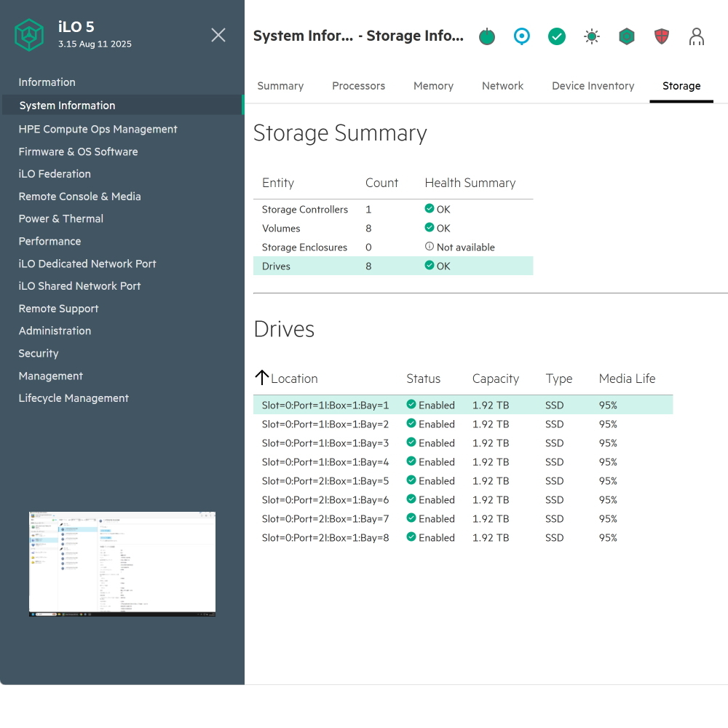
Task: Open Firmware & OS Software in sidebar
Action: (x=78, y=151)
